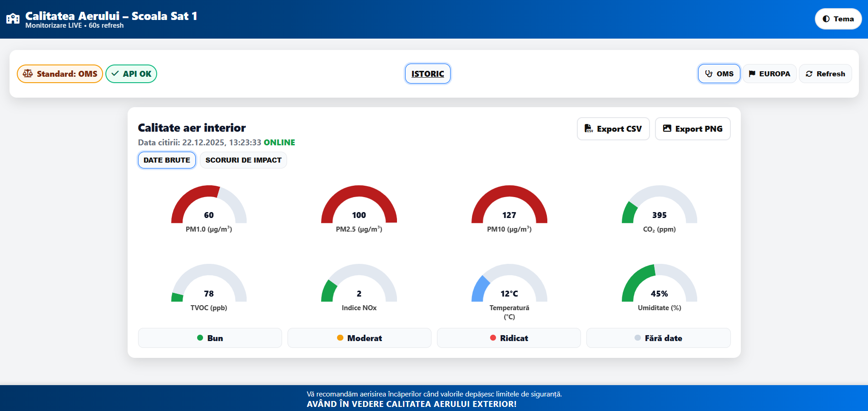
Task: Switch to SCORURI DE IMPACT tab
Action: pos(243,160)
